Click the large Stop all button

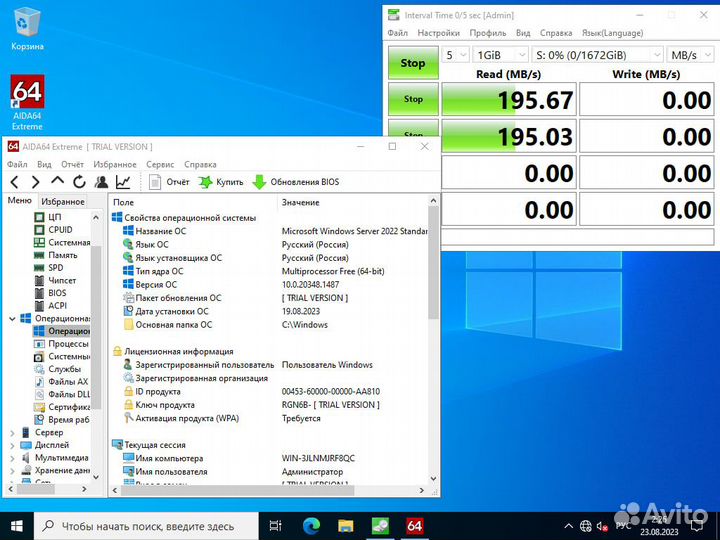(x=413, y=63)
